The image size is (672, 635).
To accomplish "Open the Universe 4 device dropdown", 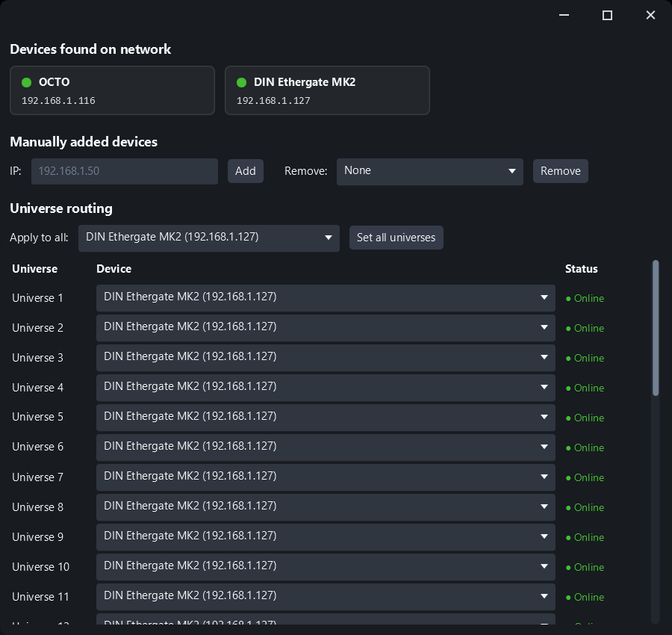I will pyautogui.click(x=326, y=388).
